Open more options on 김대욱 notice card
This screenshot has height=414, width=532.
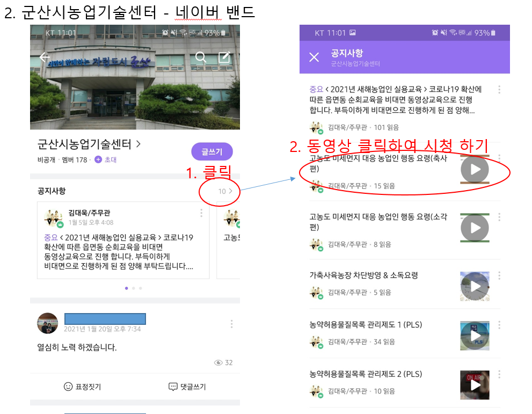[201, 213]
